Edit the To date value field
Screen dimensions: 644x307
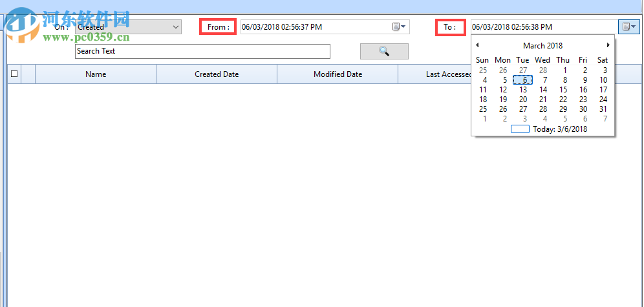544,27
